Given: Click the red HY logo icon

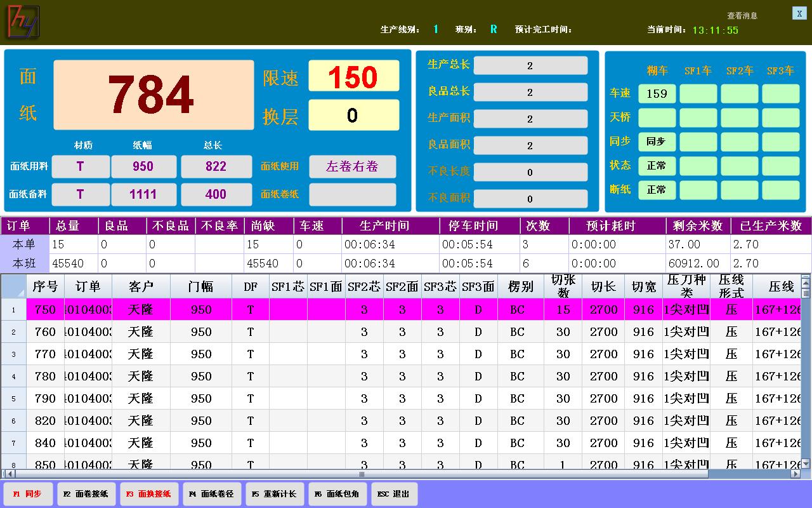Looking at the screenshot, I should point(23,22).
